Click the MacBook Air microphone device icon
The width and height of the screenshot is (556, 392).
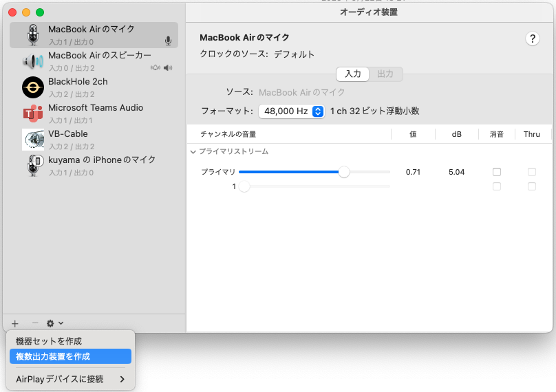tap(33, 35)
